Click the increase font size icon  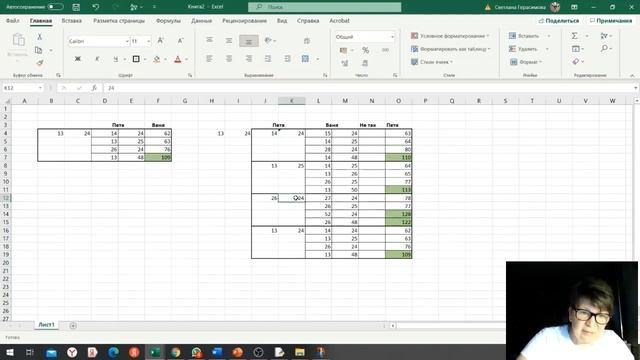click(x=160, y=40)
